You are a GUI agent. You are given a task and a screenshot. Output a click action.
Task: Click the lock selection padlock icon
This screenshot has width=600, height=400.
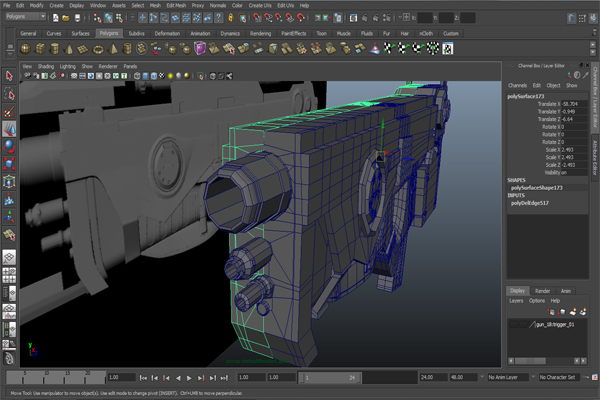coord(231,18)
